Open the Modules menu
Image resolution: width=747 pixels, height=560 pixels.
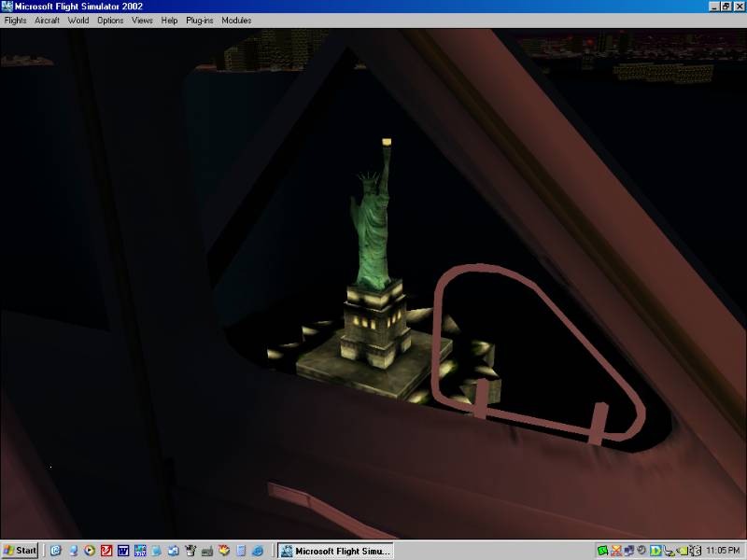237,21
